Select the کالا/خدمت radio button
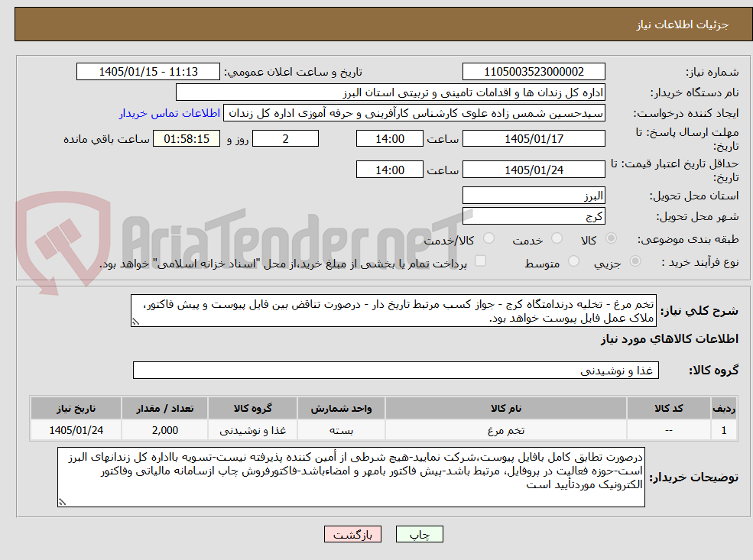The image size is (753, 560). [488, 238]
